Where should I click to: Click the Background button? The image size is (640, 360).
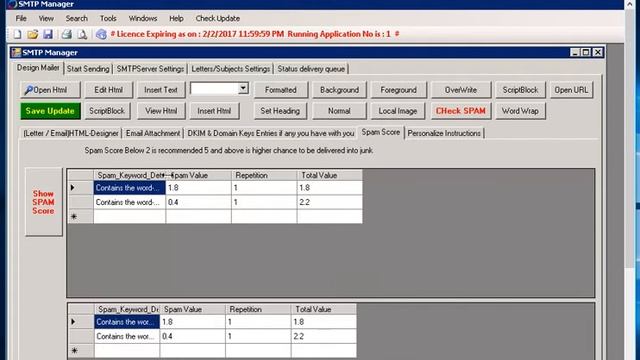pos(339,90)
